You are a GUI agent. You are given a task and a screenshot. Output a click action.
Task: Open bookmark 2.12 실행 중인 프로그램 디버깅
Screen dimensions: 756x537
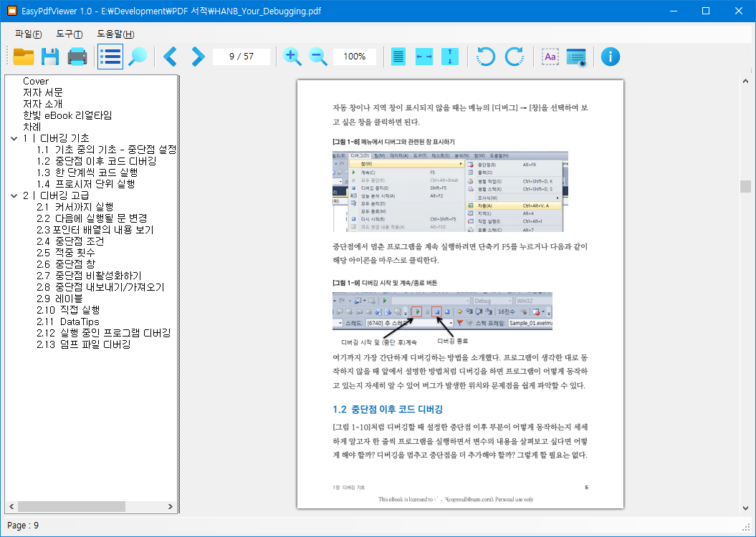pos(104,333)
